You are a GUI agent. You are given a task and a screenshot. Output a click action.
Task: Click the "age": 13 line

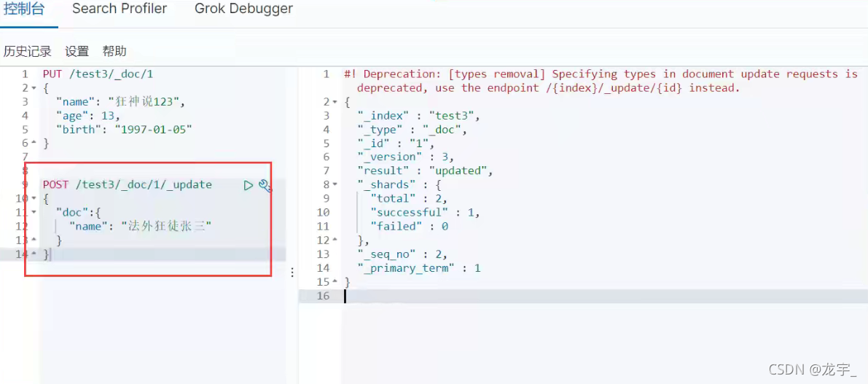click(87, 116)
